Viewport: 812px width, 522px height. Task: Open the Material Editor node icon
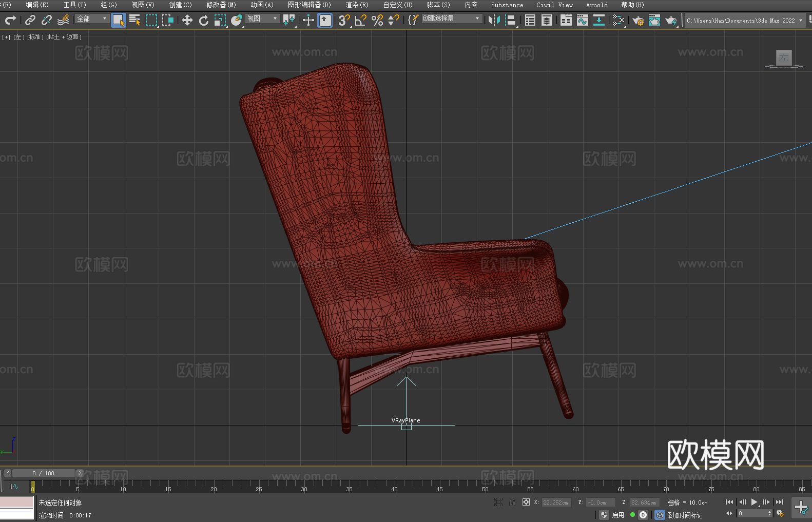[x=618, y=20]
